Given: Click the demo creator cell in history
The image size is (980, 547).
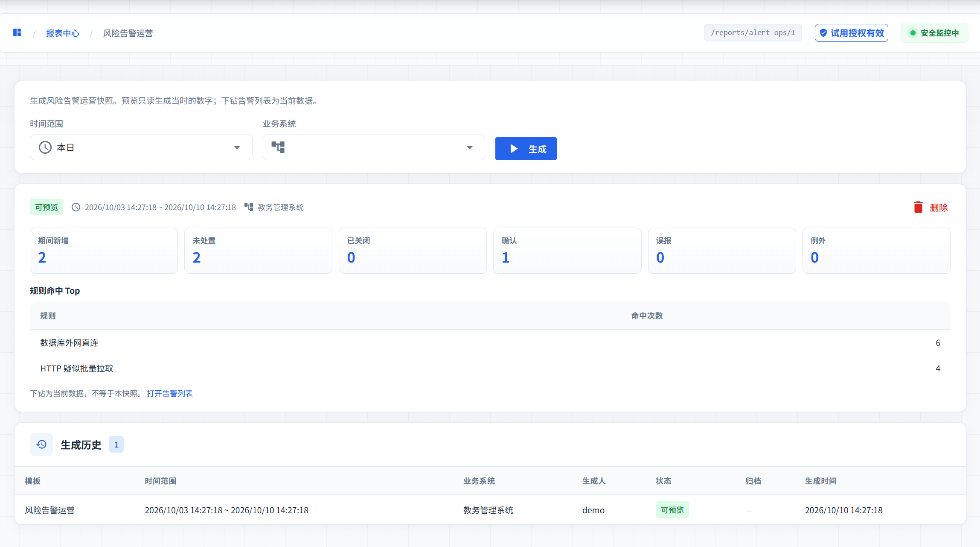Looking at the screenshot, I should tap(593, 510).
